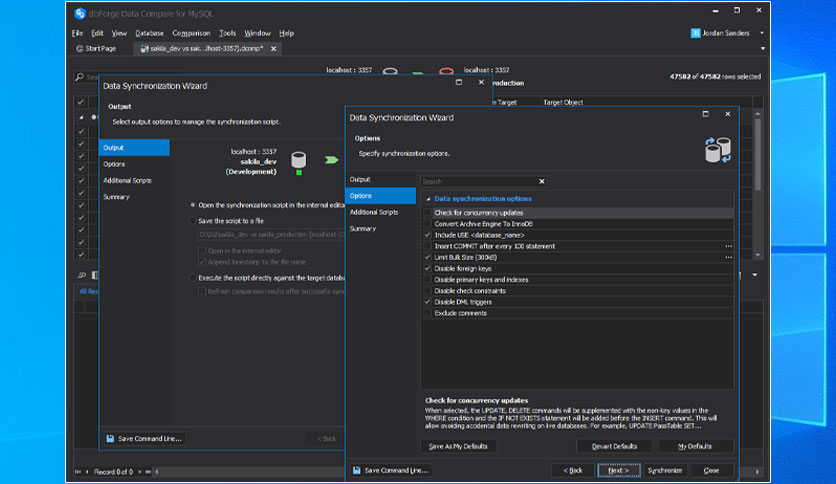
Task: Click the red target database icon at top
Action: 446,71
